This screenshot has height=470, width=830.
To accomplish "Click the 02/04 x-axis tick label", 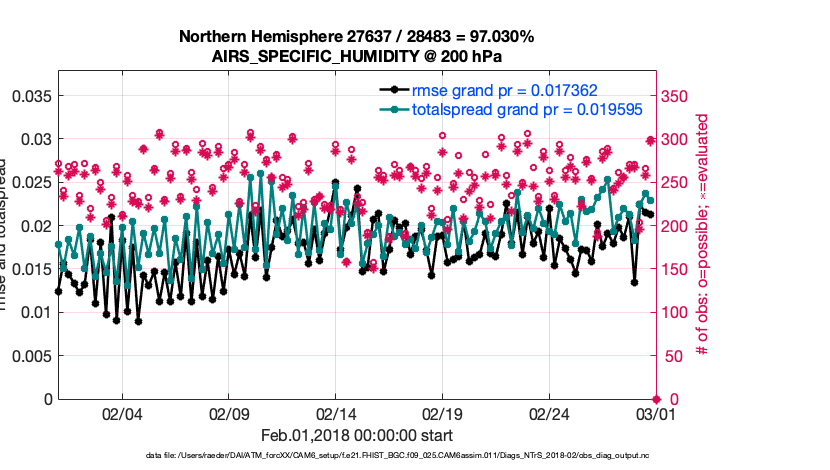I will click(123, 414).
